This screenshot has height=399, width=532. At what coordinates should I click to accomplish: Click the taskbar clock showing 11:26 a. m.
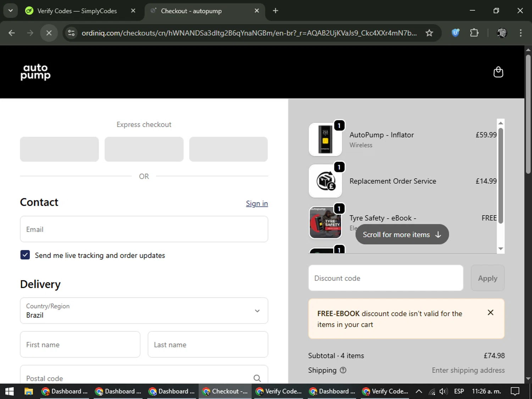click(486, 391)
